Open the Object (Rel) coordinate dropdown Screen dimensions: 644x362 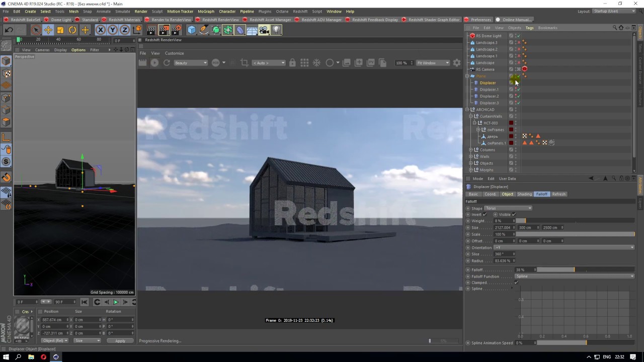pos(55,340)
